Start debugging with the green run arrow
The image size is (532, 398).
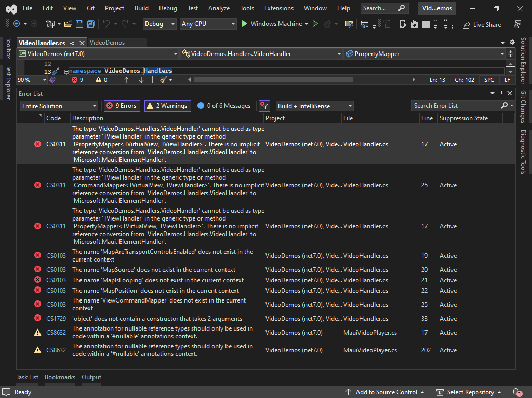tap(244, 23)
